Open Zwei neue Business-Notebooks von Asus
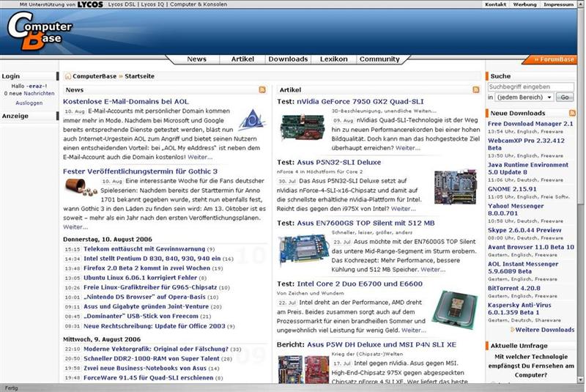The width and height of the screenshot is (586, 392). point(145,369)
